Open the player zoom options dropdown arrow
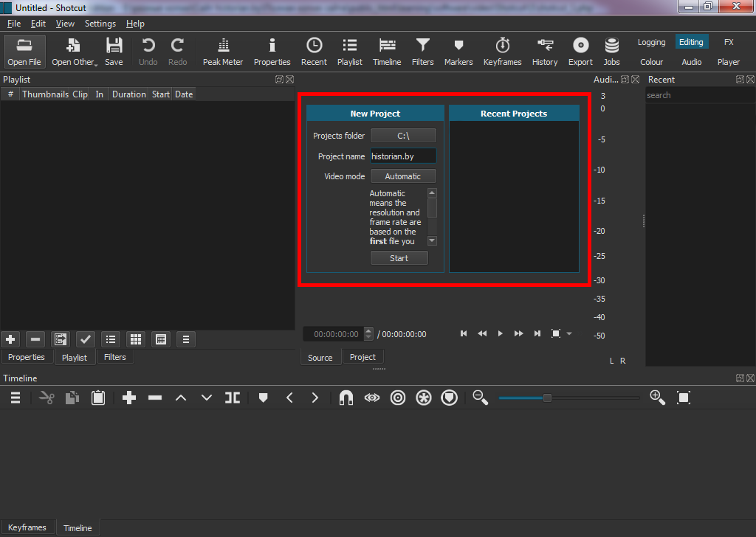The image size is (756, 537). click(x=569, y=333)
